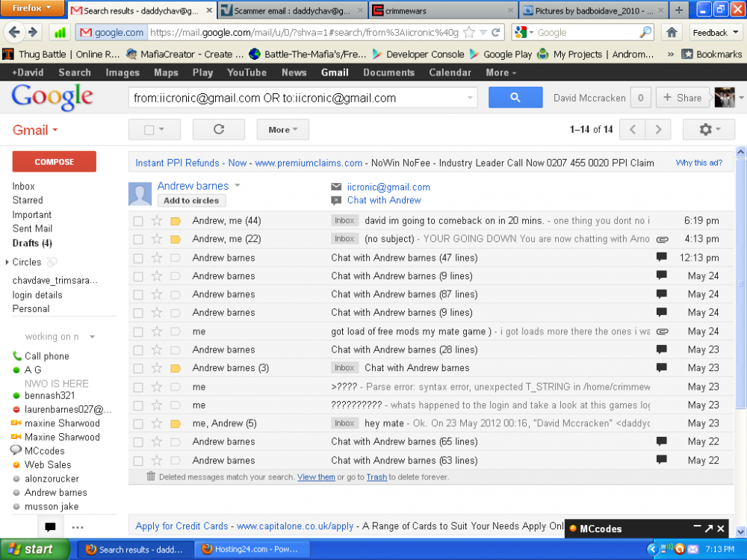Screen dimensions: 747x560
Task: Open the 'More' actions dropdown
Action: point(282,129)
